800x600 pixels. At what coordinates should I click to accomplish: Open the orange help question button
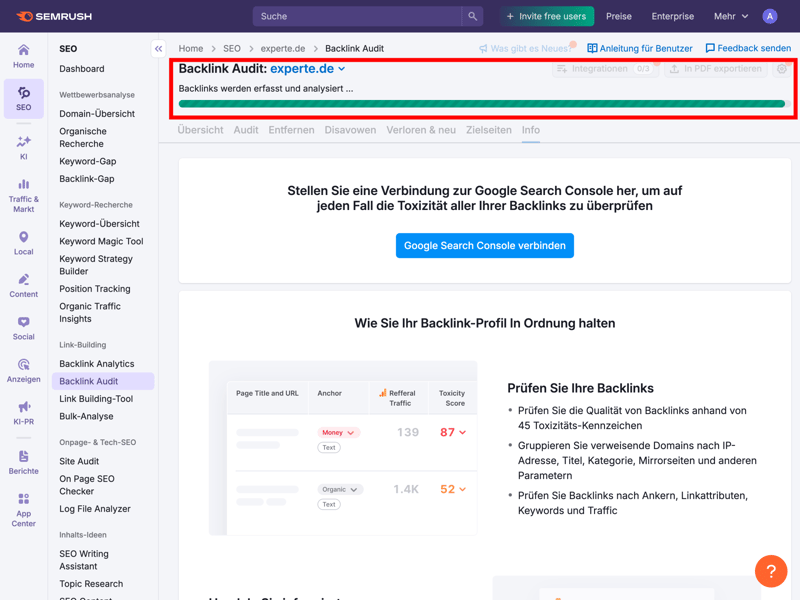click(x=770, y=571)
